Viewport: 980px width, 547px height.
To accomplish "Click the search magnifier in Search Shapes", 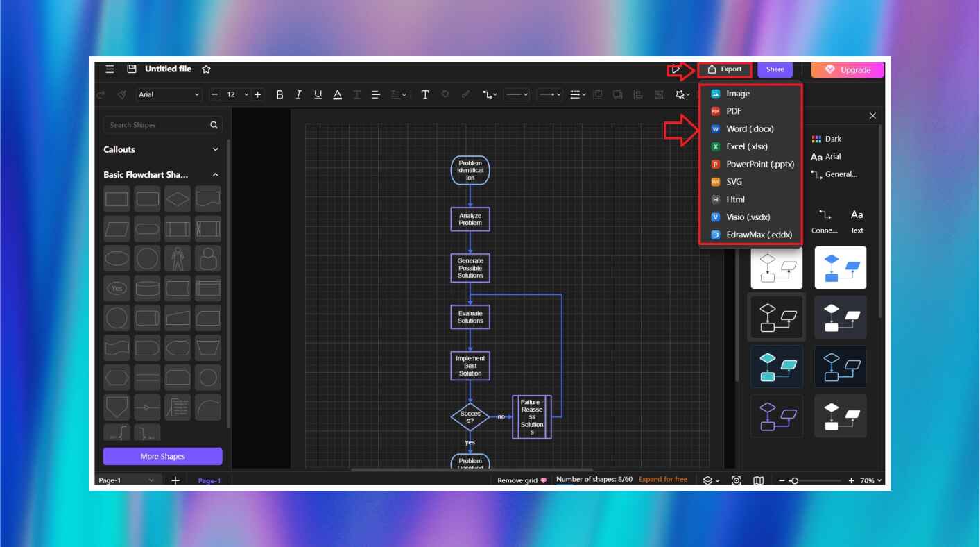I will click(x=214, y=125).
